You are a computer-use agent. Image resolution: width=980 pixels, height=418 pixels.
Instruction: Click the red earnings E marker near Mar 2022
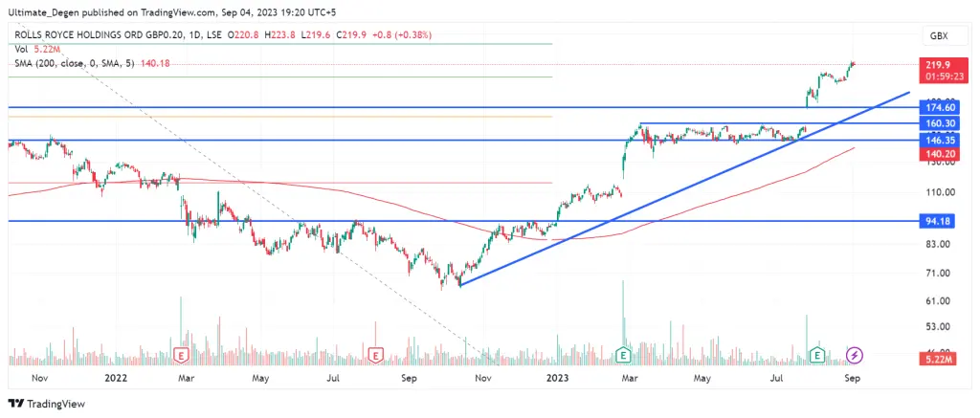(x=181, y=356)
